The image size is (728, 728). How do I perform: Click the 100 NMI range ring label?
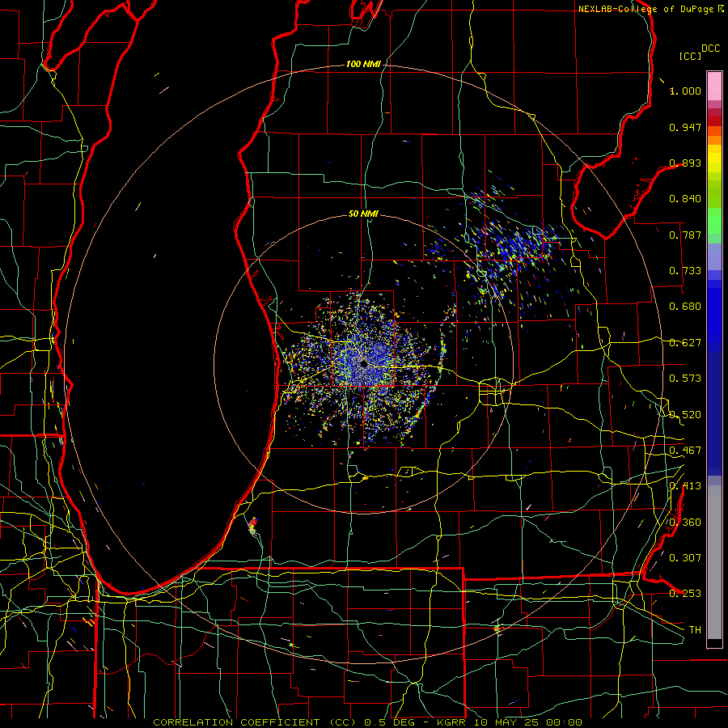coord(363,64)
